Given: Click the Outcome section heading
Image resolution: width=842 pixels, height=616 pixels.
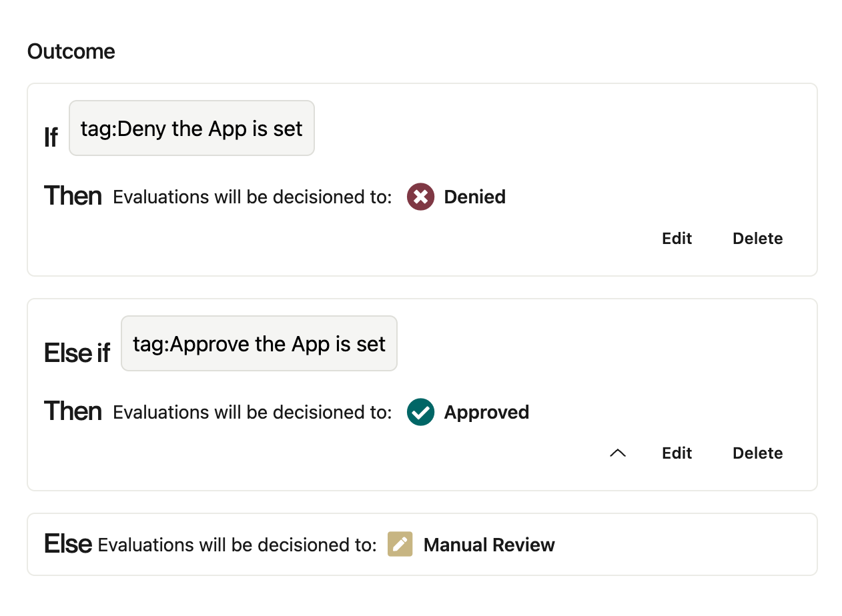Looking at the screenshot, I should (71, 51).
